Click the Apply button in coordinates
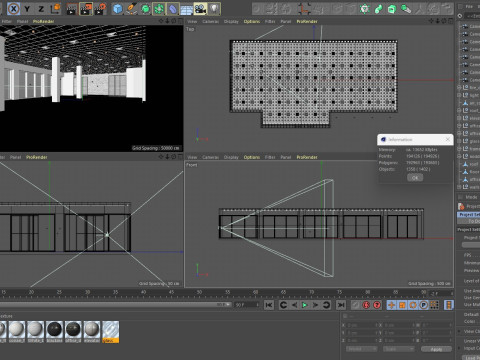Image resolution: width=480 pixels, height=360 pixels. coord(436,349)
